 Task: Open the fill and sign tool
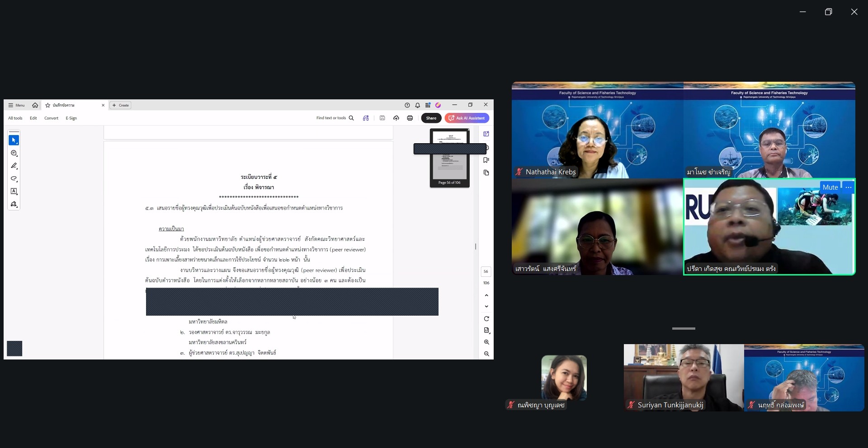tap(14, 205)
